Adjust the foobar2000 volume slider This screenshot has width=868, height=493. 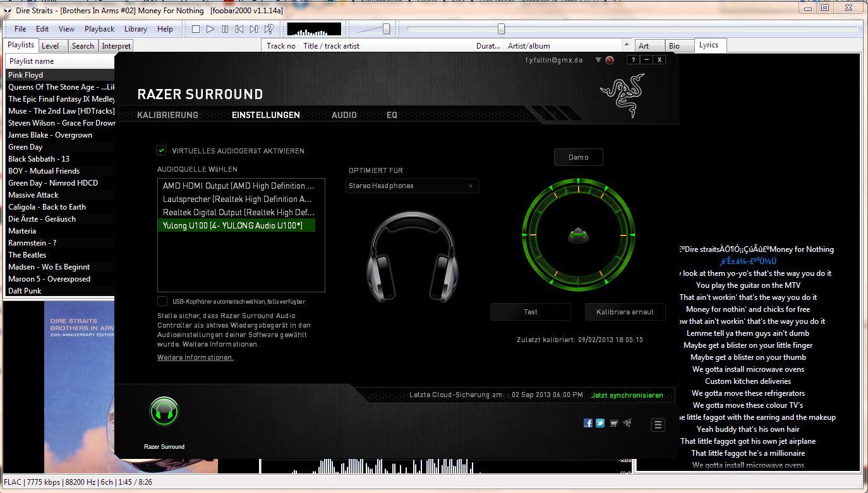(386, 29)
